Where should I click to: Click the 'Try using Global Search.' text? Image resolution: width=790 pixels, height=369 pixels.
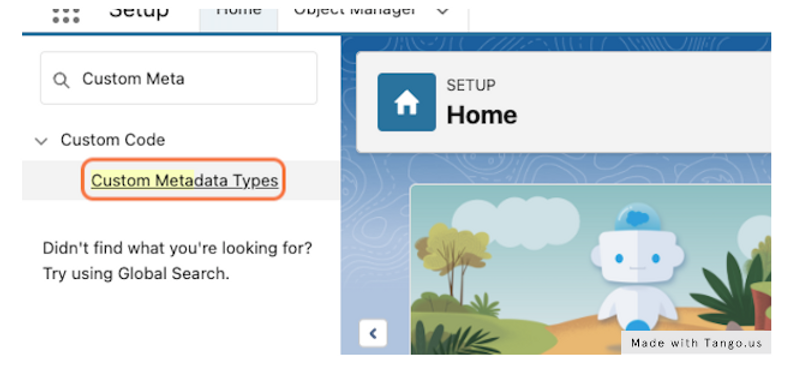click(x=136, y=273)
